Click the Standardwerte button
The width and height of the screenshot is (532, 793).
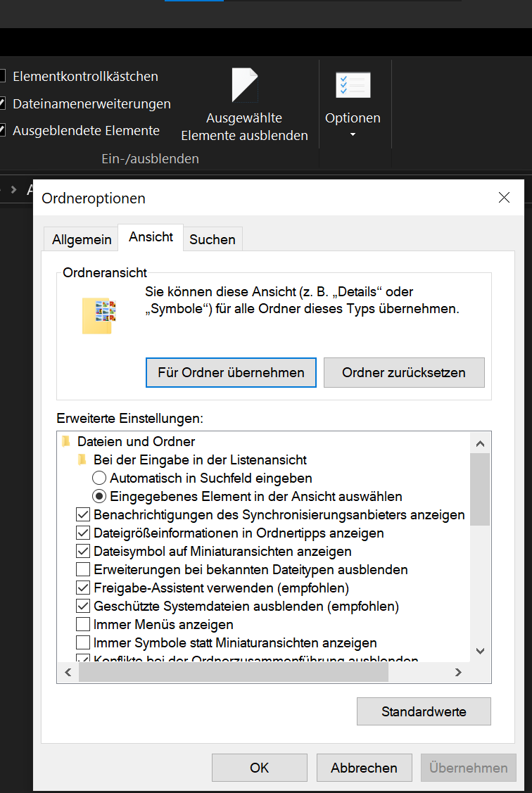(424, 711)
